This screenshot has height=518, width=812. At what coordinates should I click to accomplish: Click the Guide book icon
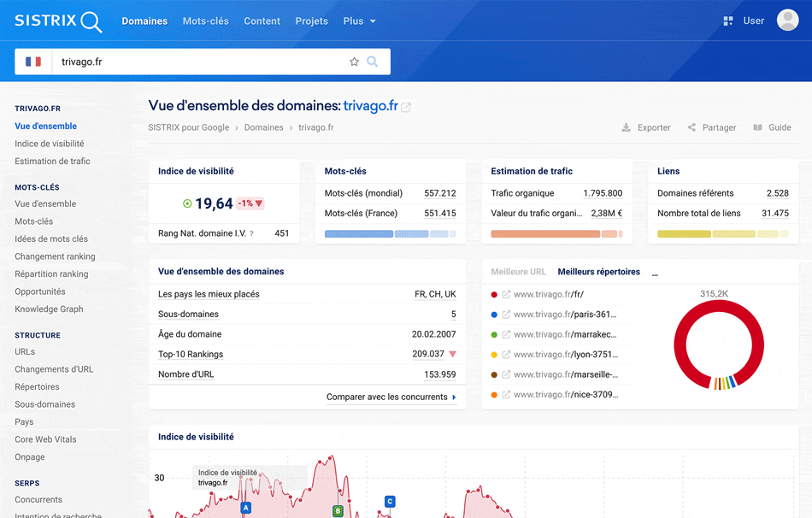757,127
